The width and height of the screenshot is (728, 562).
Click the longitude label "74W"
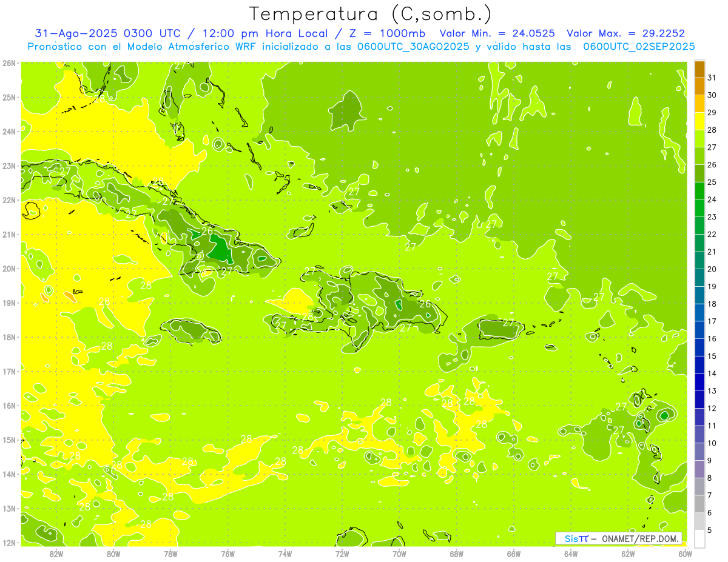[285, 554]
